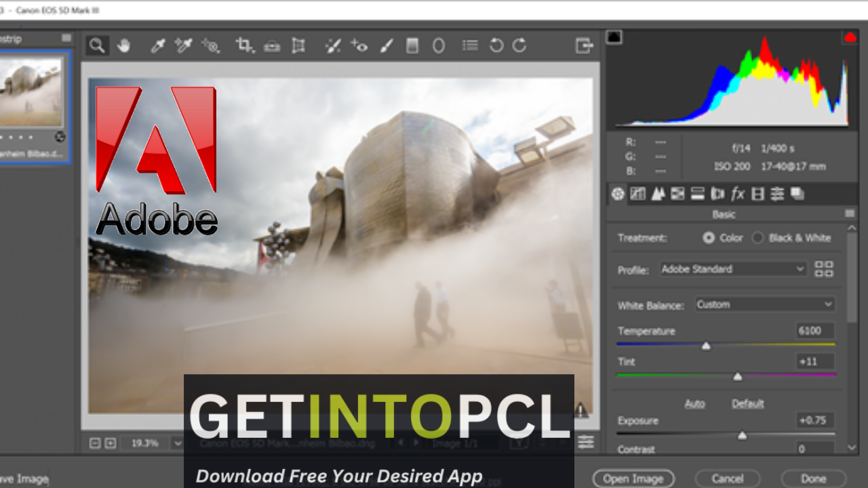Click the preview warning triangle icon
Screen dimensions: 868x488
(x=581, y=409)
